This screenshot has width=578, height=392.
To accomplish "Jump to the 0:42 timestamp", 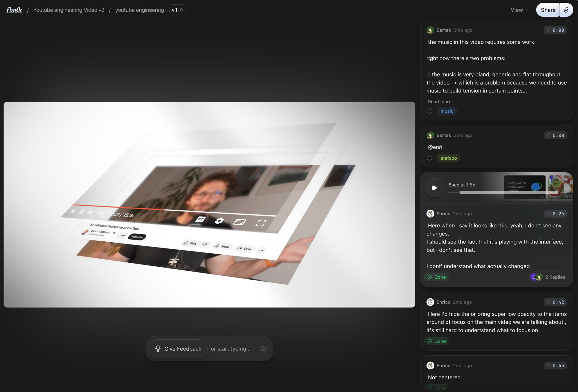I will (x=555, y=302).
